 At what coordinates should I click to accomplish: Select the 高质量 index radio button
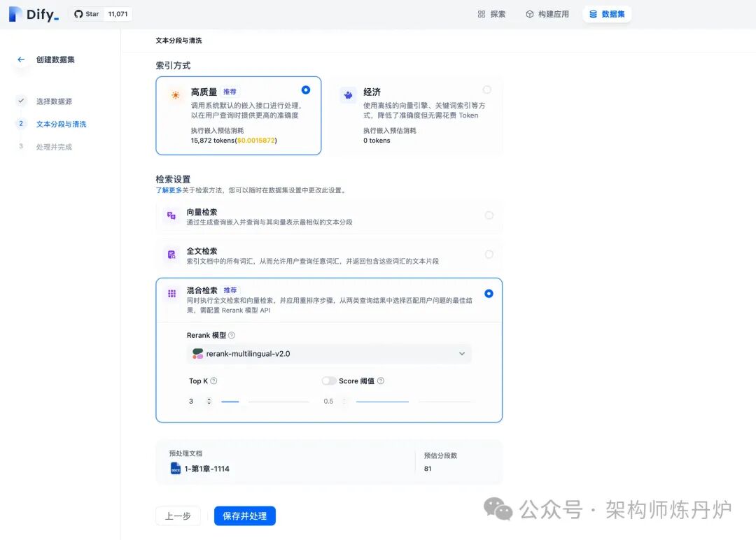pos(306,90)
